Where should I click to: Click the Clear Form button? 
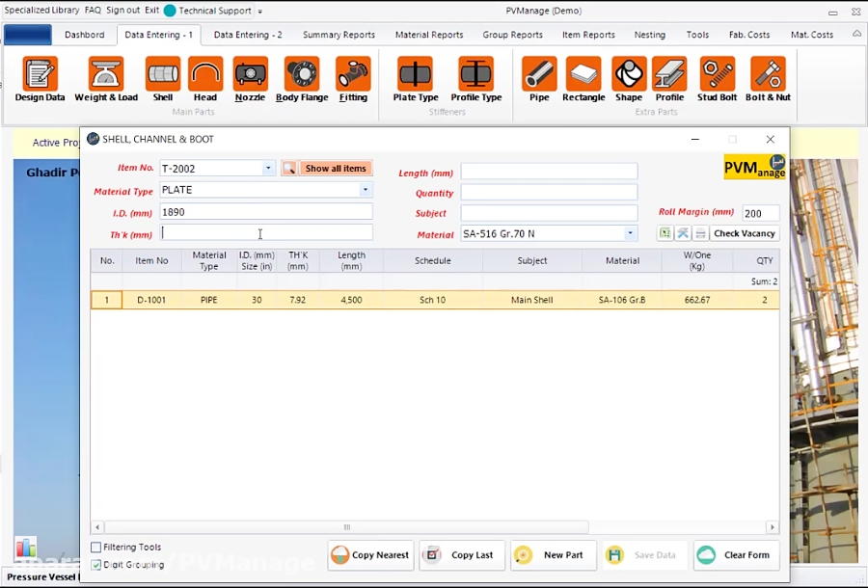coord(736,555)
